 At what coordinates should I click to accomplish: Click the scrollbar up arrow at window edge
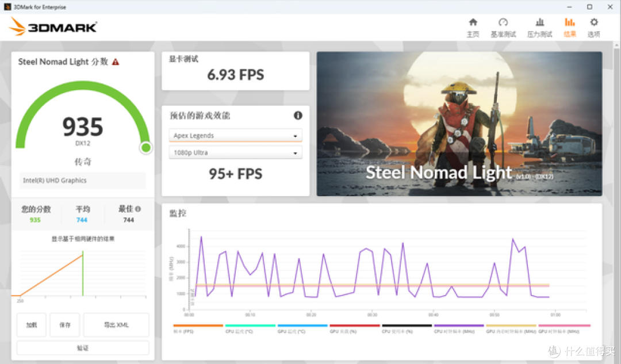[x=616, y=46]
